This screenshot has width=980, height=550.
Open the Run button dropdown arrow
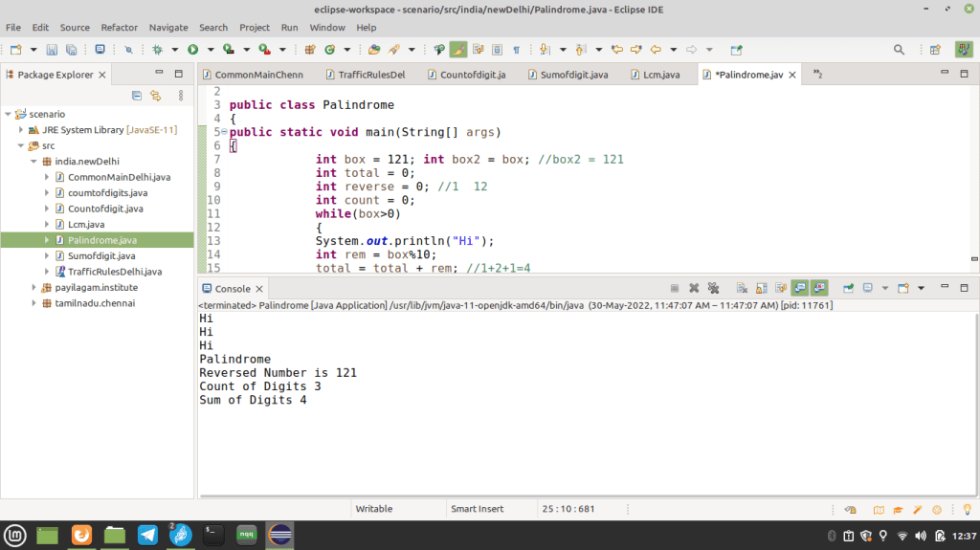(211, 50)
